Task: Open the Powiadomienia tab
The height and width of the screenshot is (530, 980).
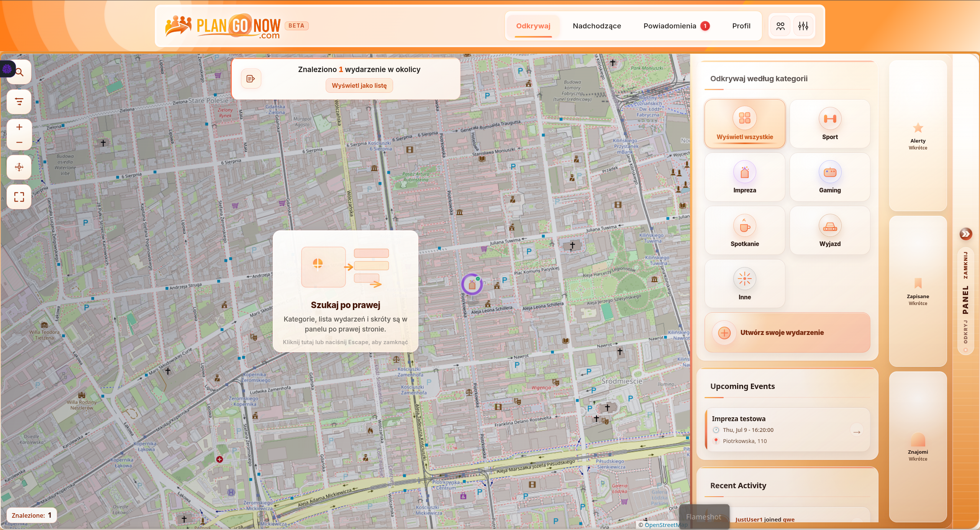Action: (x=676, y=26)
